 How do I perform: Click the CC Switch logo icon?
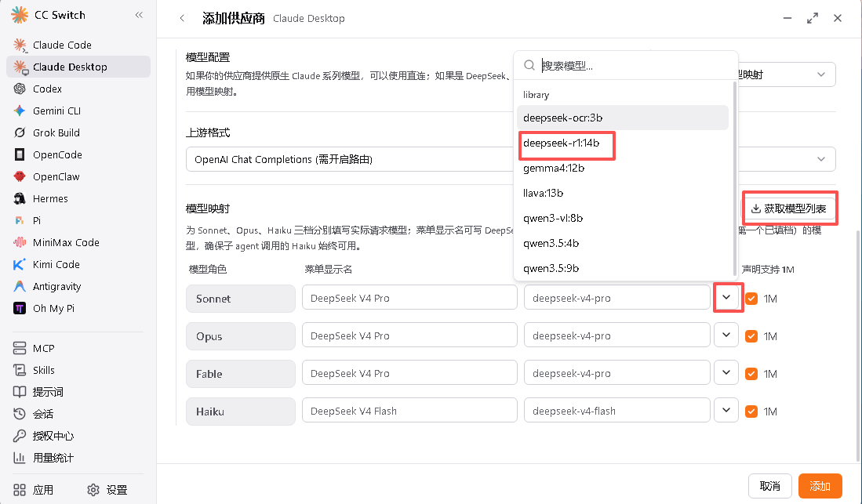point(20,15)
